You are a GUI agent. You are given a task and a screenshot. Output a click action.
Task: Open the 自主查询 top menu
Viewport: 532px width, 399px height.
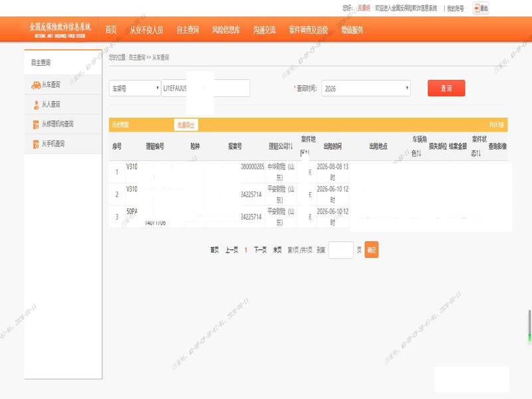point(188,30)
